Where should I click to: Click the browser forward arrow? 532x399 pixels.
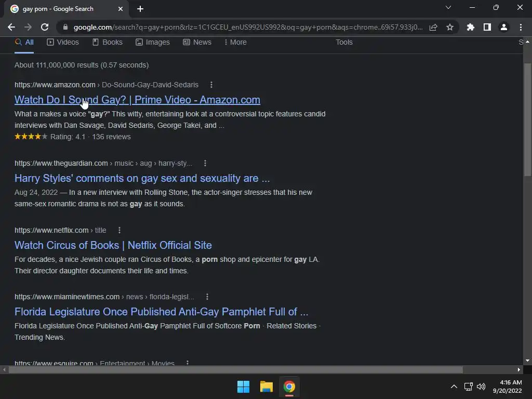click(x=28, y=27)
